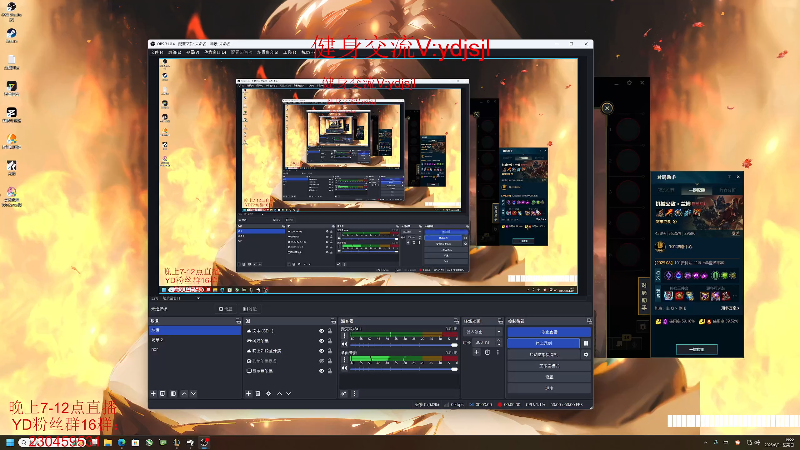Viewport: 800px width, 450px height.
Task: Open scene filters from Scenes toolbar
Action: pyautogui.click(x=173, y=393)
